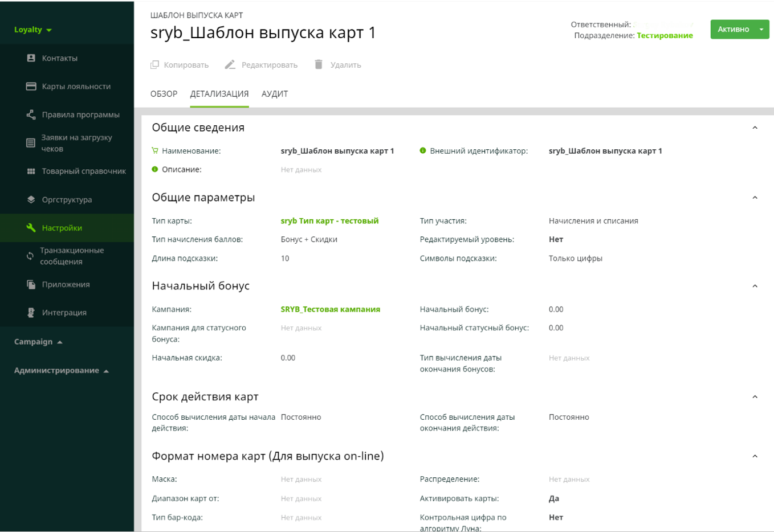The image size is (774, 532).
Task: Collapse the Срок действия карт section
Action: [x=755, y=397]
